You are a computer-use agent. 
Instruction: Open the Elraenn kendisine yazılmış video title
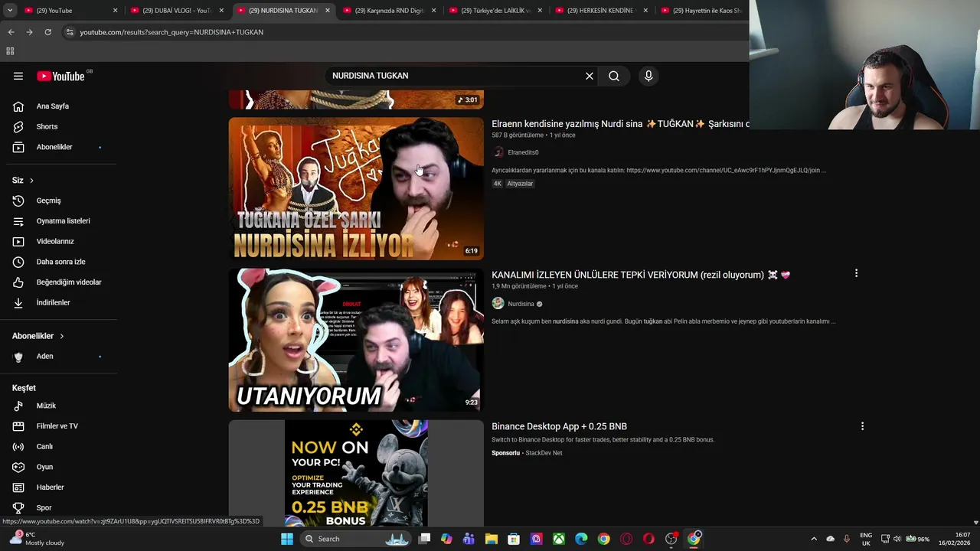click(x=620, y=123)
